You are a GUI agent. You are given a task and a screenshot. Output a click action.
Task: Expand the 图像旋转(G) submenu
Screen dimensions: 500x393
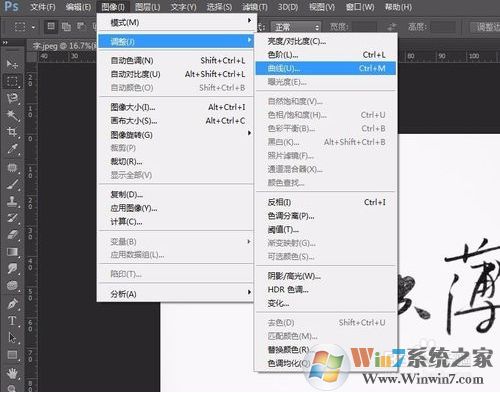[x=177, y=135]
